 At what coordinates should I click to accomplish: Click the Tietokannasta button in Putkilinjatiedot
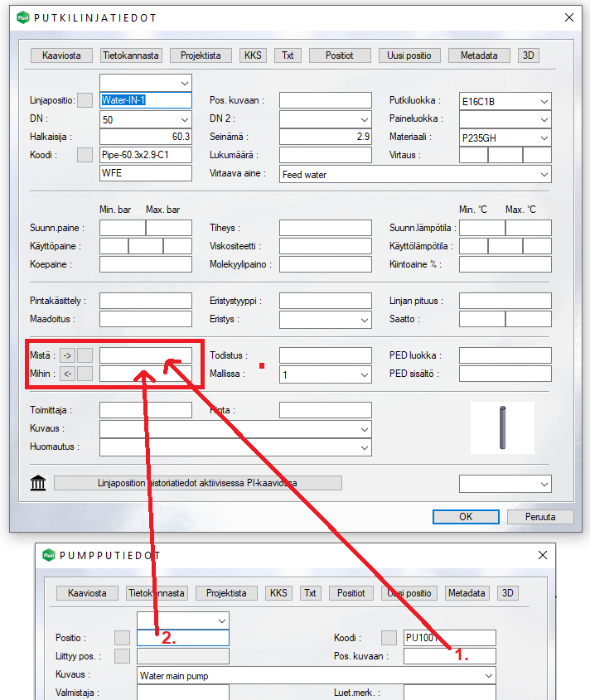[x=131, y=56]
